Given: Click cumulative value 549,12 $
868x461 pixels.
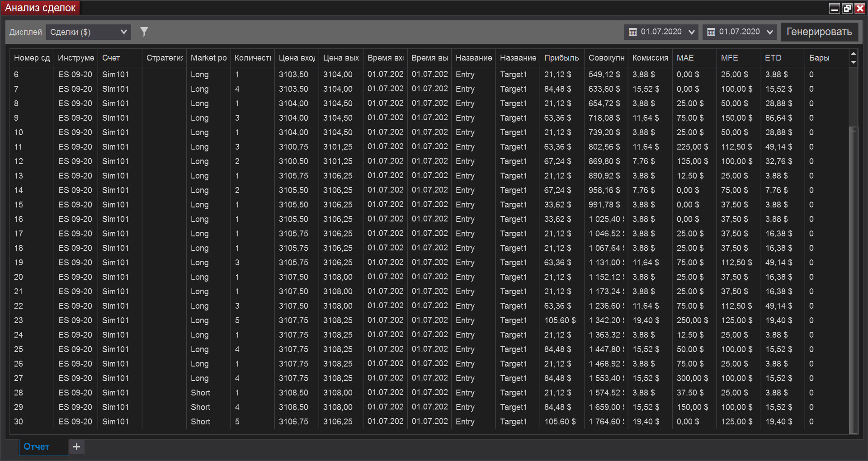Looking at the screenshot, I should tap(604, 75).
